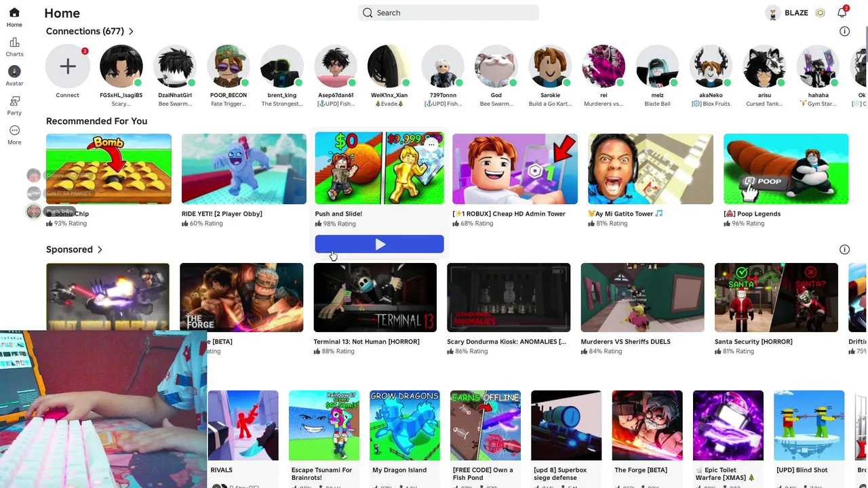The image size is (868, 488).
Task: Open the Home sidebar icon
Action: tap(14, 13)
